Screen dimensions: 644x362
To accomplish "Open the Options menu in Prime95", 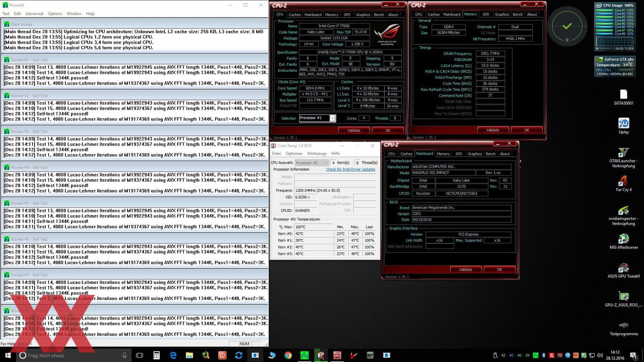I will (x=55, y=14).
